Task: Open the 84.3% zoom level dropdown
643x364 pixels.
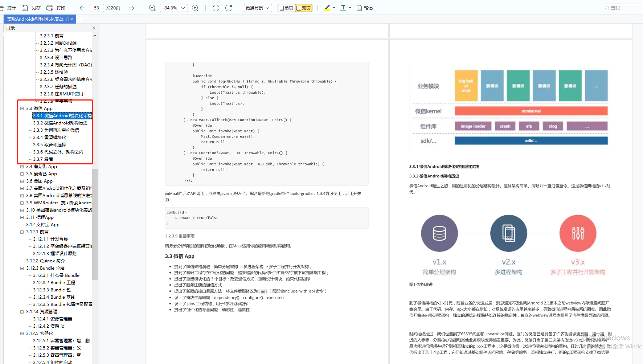Action: click(x=174, y=8)
